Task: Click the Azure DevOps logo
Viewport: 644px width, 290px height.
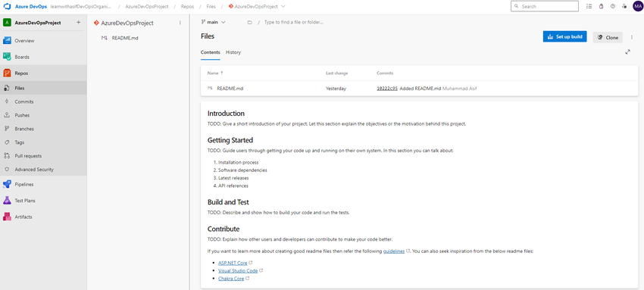Action: point(7,7)
